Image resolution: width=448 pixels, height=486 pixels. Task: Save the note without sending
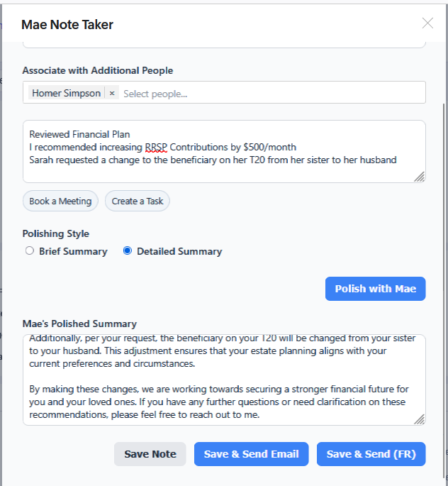pos(150,454)
